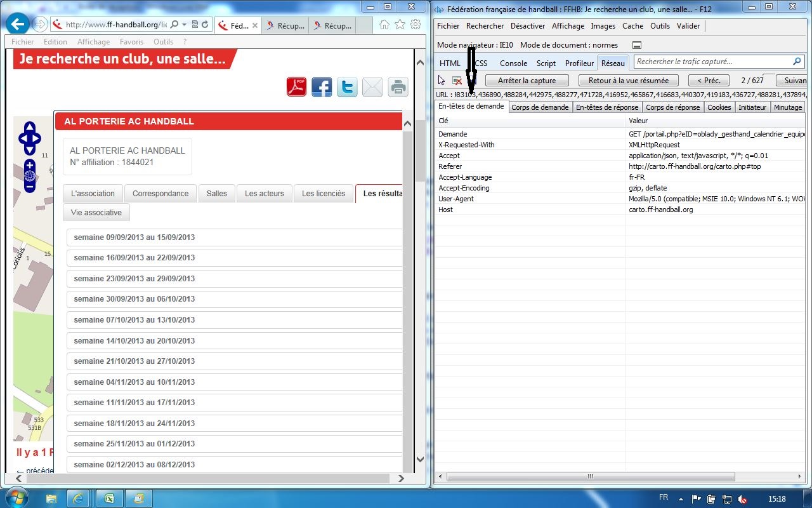The height and width of the screenshot is (508, 812).
Task: Expand semaine 30/09/2013 au 06/10/2013
Action: (235, 299)
